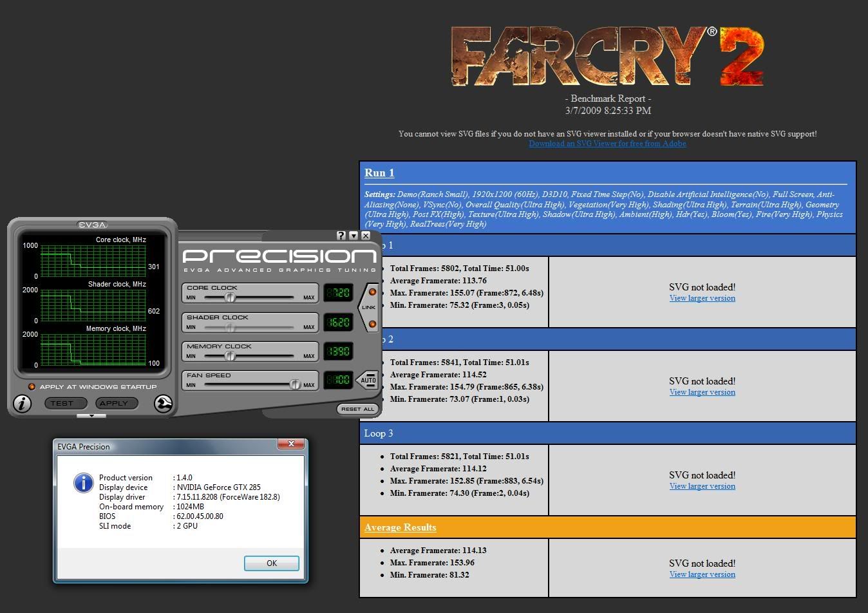The height and width of the screenshot is (613, 868).
Task: Open the EVGA Precision info icon
Action: tap(23, 404)
